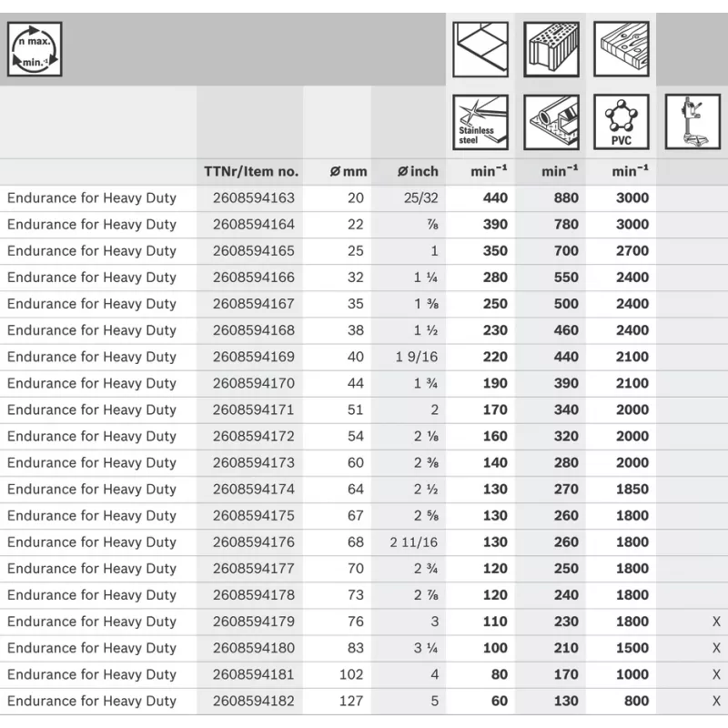Click the 25 mm diameter value
The width and height of the screenshot is (728, 728).
[x=356, y=251]
